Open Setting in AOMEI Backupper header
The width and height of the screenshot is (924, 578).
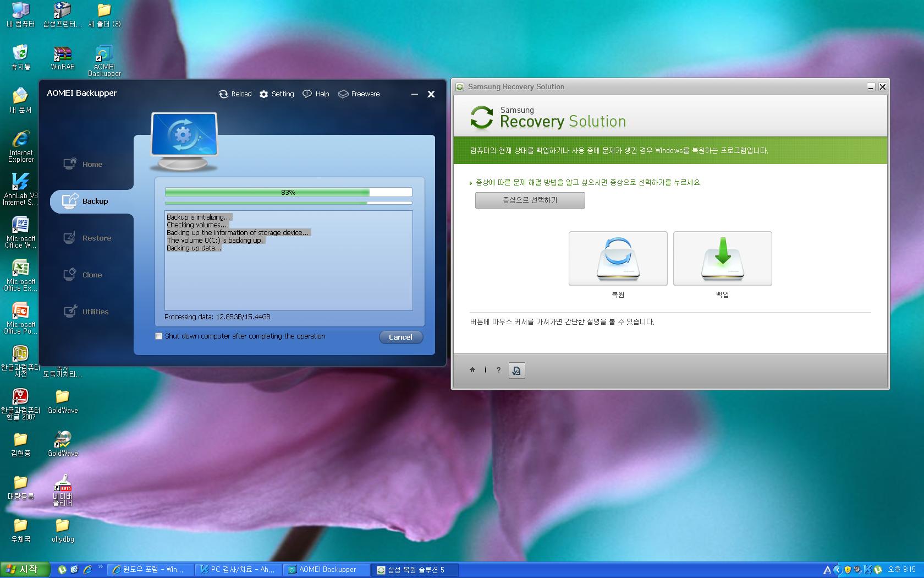(277, 94)
